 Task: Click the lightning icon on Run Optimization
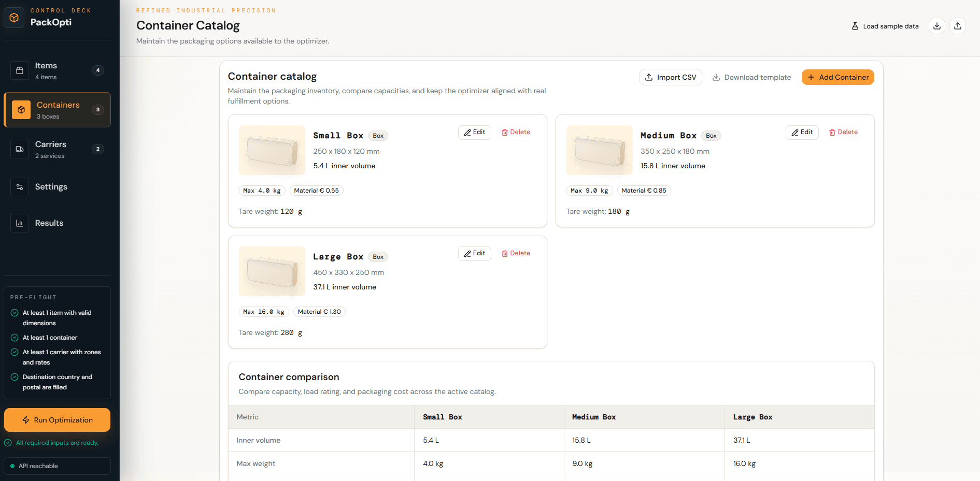26,420
